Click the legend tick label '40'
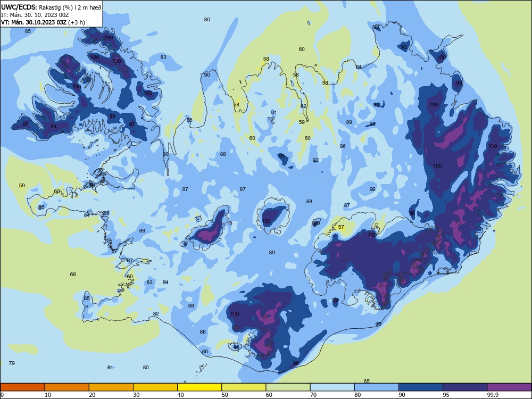This screenshot has height=399, width=532. click(180, 395)
